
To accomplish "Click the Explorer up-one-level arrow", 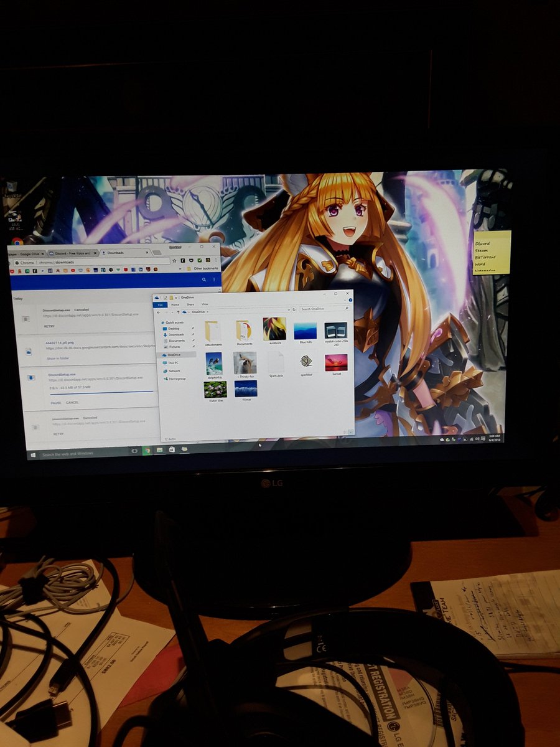I will 178,311.
